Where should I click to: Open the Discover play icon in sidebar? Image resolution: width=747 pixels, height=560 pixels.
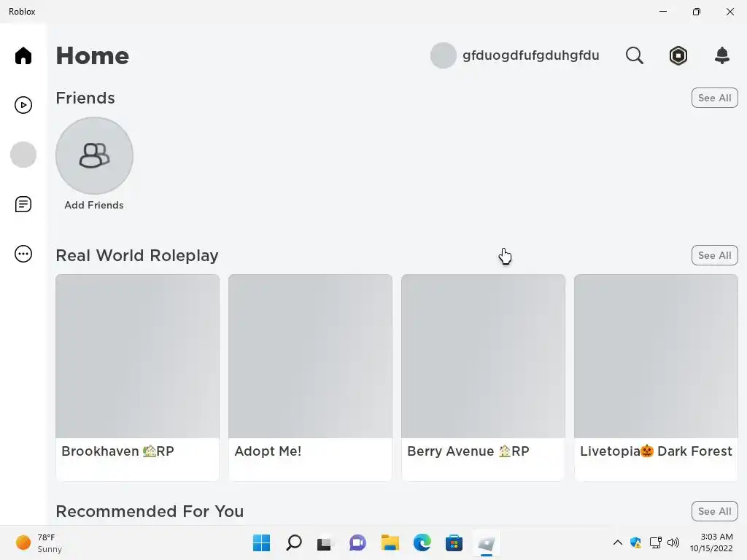23,105
